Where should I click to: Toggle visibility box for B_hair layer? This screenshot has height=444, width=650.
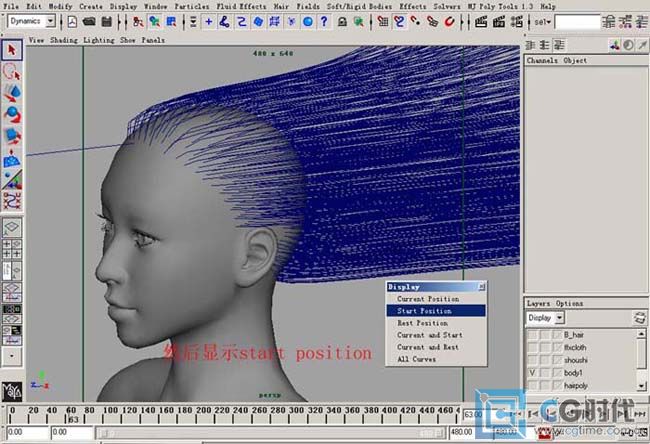tap(533, 333)
